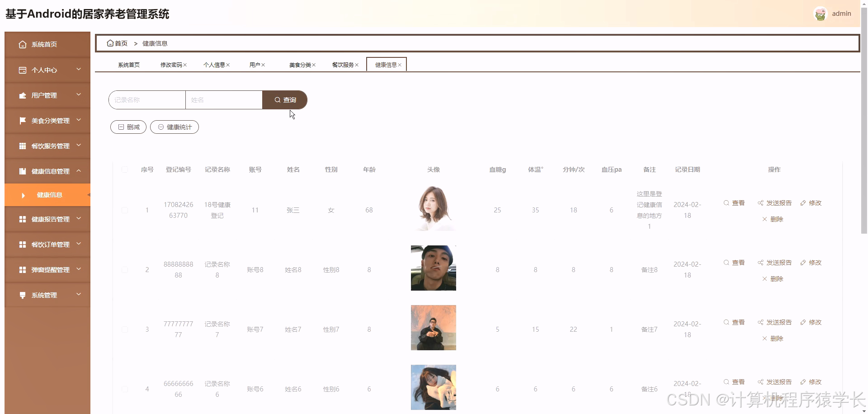The width and height of the screenshot is (868, 414).
Task: Click 系统管理 sidebar icon
Action: [23, 295]
